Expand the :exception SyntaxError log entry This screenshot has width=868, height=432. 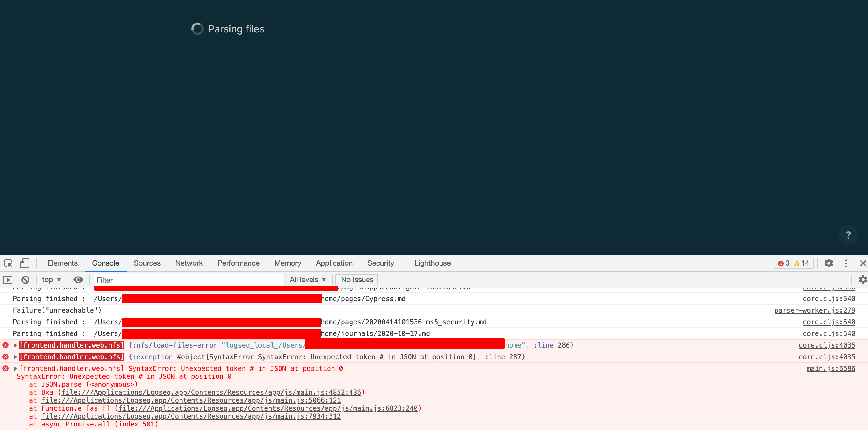[15, 357]
